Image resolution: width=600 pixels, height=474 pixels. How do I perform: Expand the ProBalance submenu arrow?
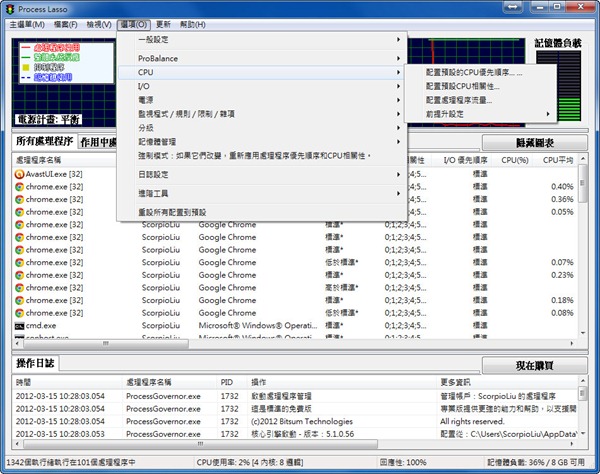[398, 59]
